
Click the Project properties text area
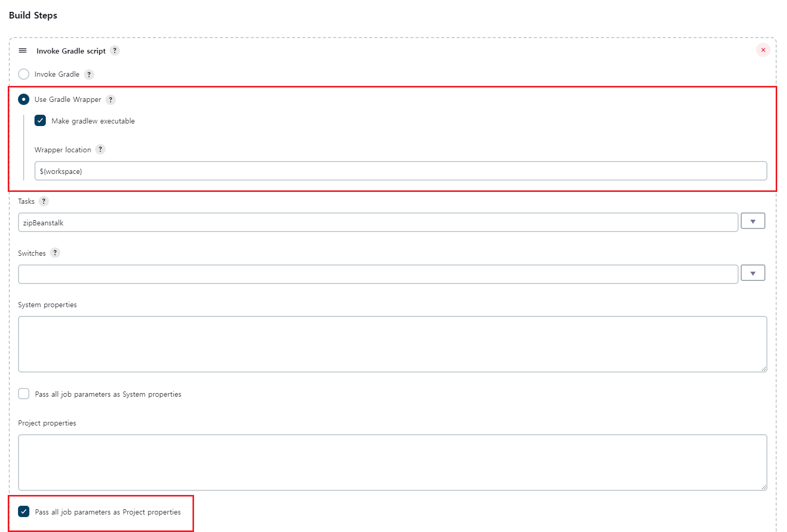(x=392, y=463)
